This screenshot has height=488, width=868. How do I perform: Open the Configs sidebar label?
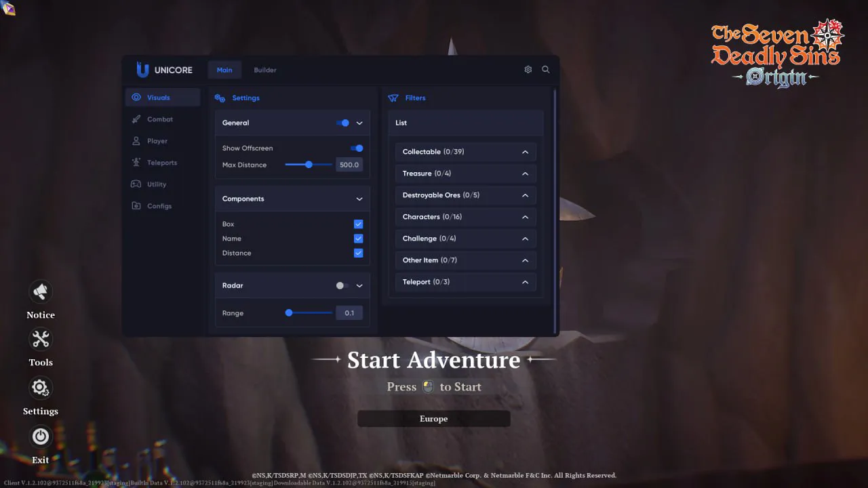pyautogui.click(x=159, y=206)
